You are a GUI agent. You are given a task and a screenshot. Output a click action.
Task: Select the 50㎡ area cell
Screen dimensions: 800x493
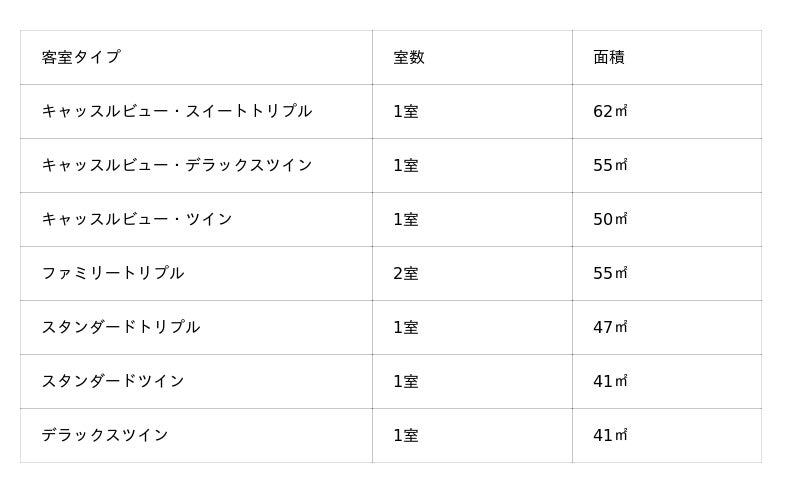610,219
